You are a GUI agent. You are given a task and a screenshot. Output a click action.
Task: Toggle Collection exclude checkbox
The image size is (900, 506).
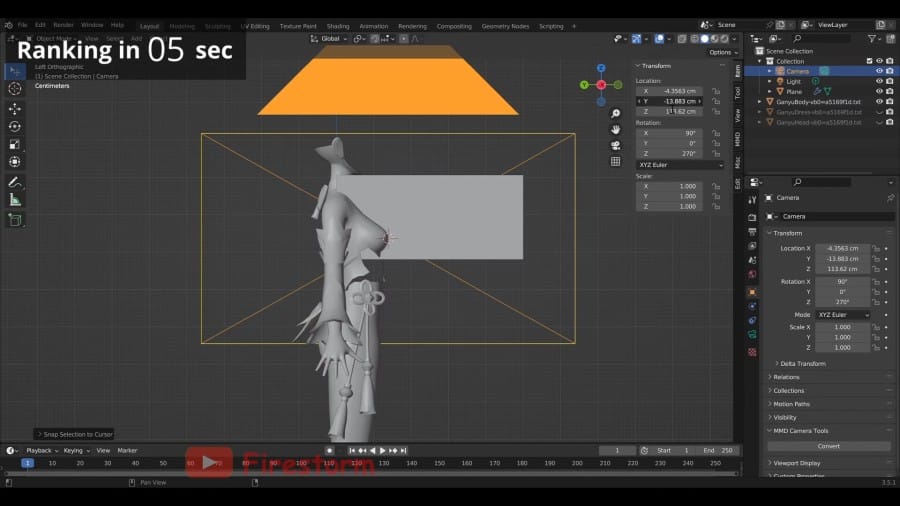tap(869, 61)
